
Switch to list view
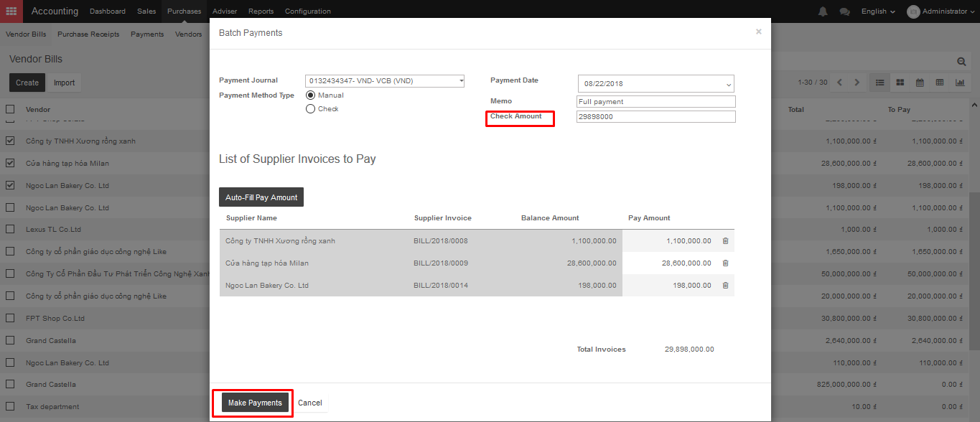click(x=879, y=83)
